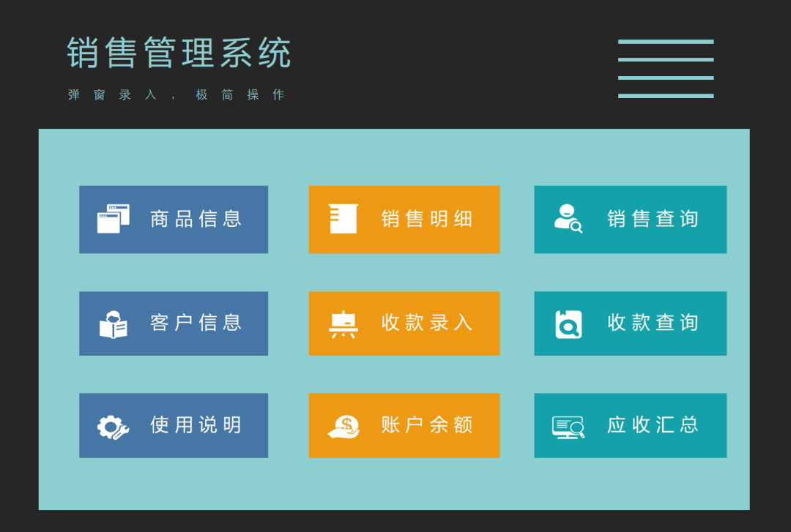
Task: Click the windows icon beside 商品信息
Action: click(x=114, y=219)
